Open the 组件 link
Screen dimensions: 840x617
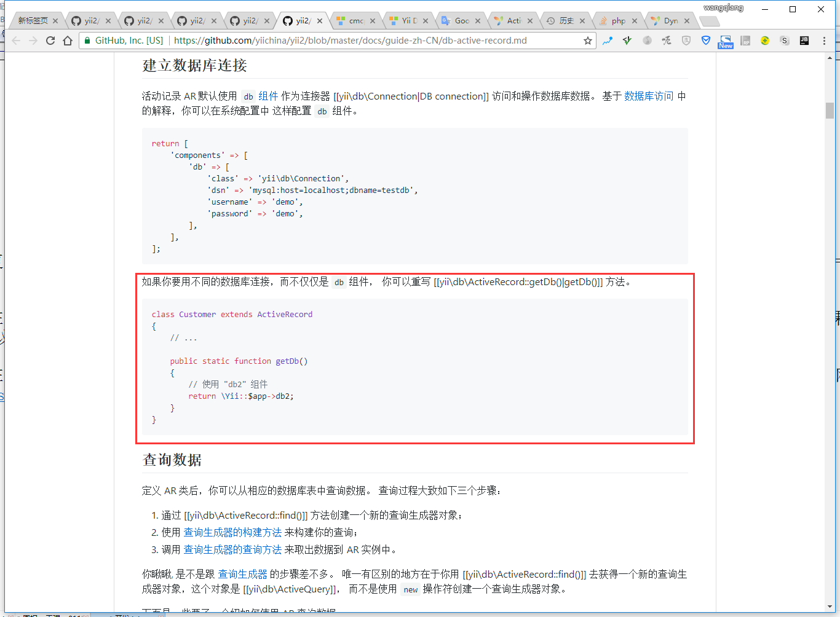[x=268, y=96]
